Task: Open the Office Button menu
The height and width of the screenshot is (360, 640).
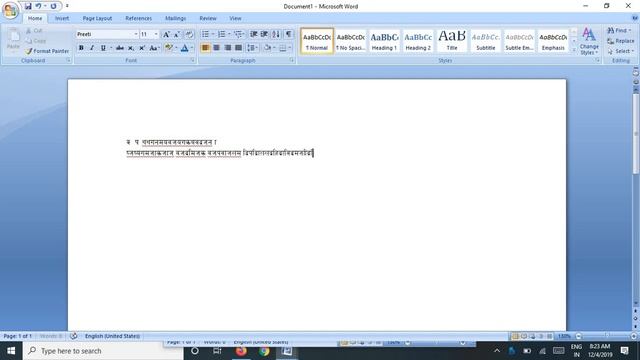Action: tap(10, 10)
